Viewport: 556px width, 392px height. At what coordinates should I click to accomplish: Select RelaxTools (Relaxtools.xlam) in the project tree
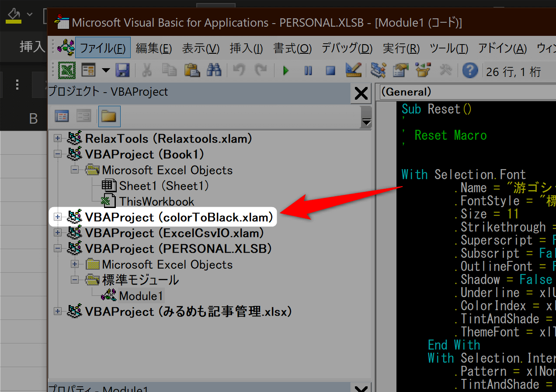click(169, 139)
